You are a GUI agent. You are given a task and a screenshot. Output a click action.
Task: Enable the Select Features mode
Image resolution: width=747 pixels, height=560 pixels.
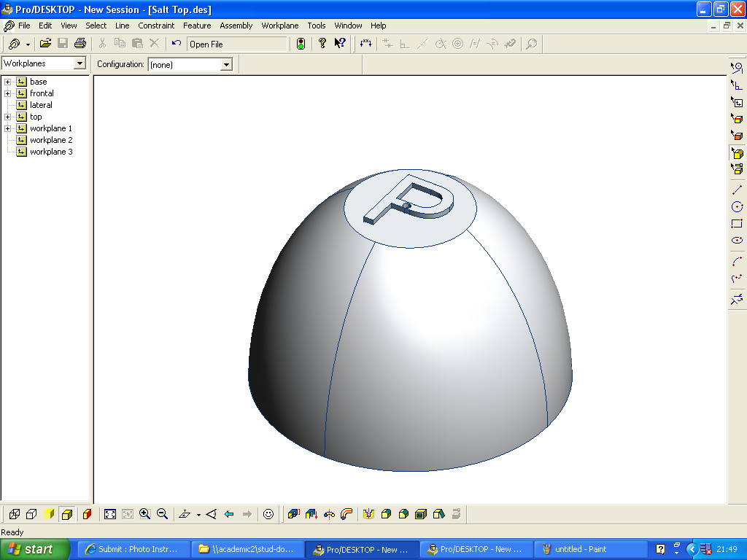click(737, 153)
